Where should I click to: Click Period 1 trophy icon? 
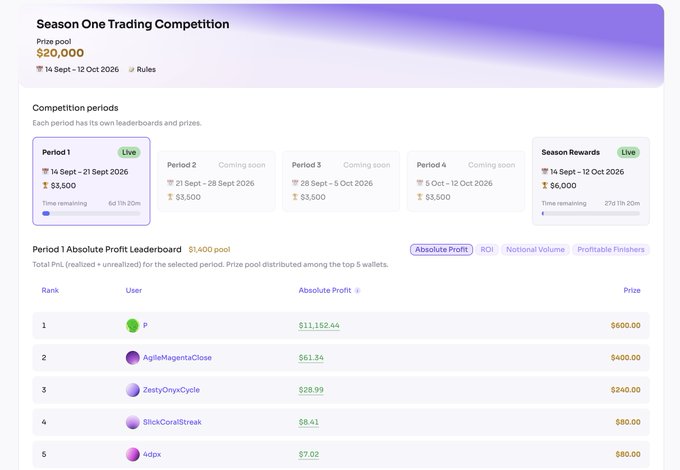pos(45,185)
